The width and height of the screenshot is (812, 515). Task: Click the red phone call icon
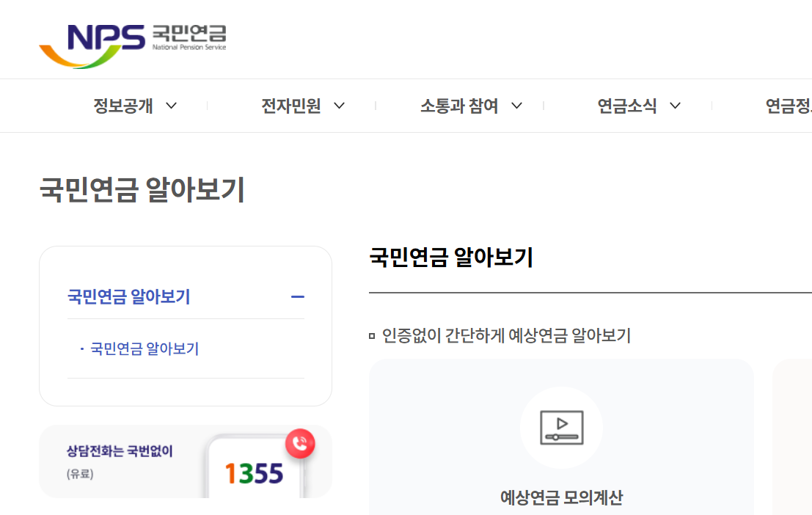[300, 444]
